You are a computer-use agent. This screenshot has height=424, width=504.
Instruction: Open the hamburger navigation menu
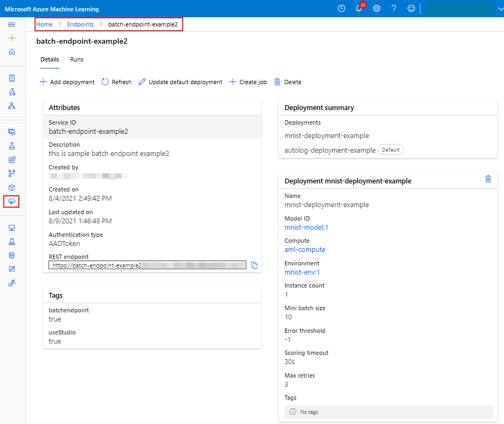coord(11,24)
